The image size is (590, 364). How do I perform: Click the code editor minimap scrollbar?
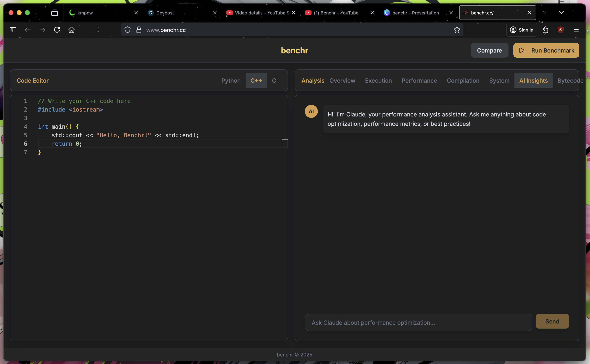pyautogui.click(x=285, y=139)
